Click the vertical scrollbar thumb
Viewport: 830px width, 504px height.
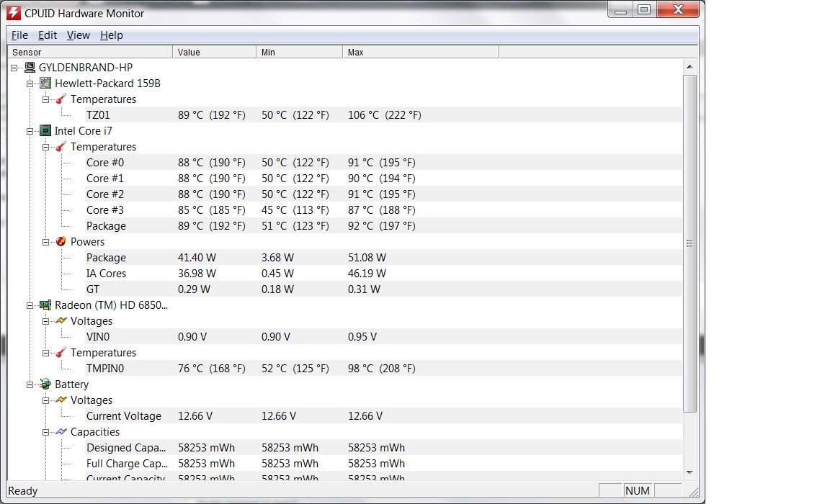690,243
